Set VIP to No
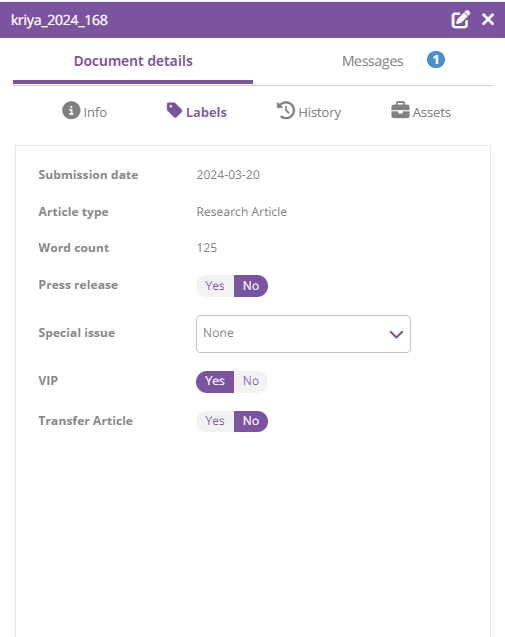The height and width of the screenshot is (637, 505). coord(251,381)
